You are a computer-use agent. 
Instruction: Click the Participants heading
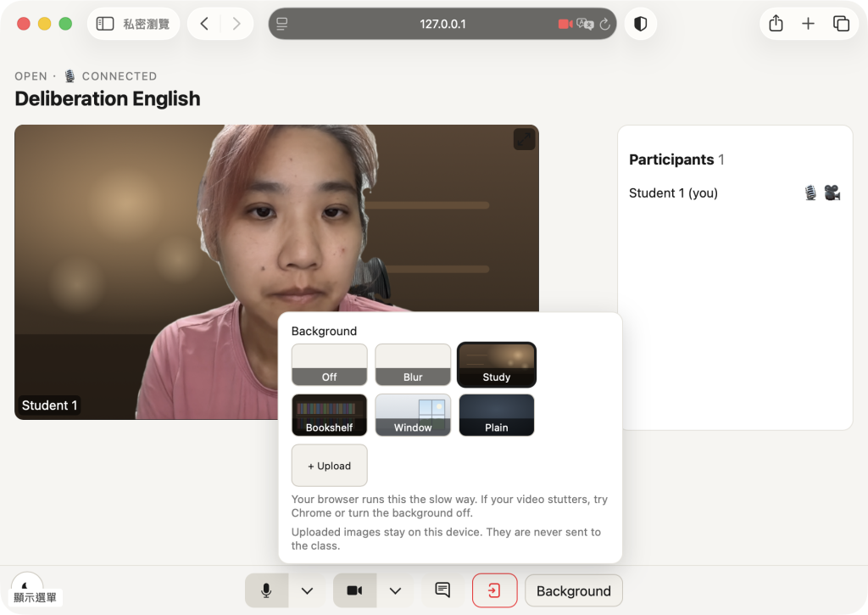(x=671, y=159)
